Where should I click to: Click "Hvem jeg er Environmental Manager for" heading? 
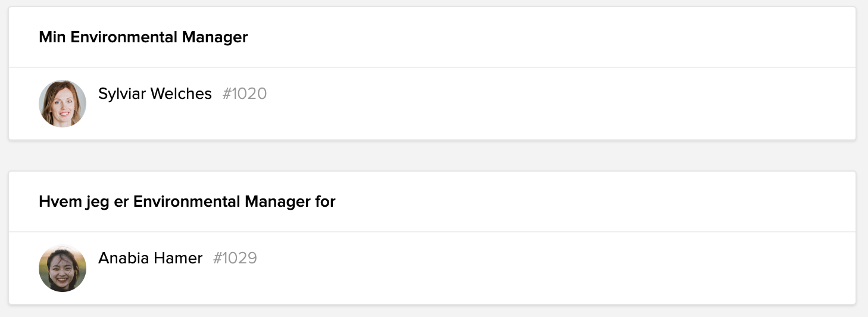point(187,201)
